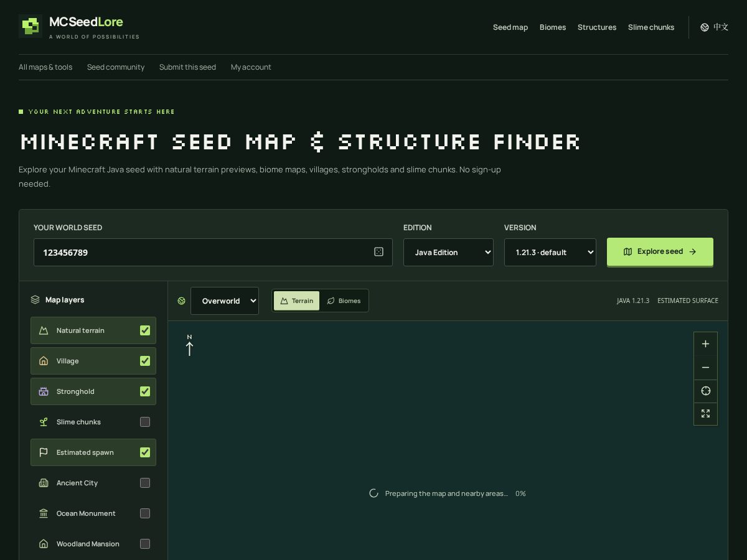Open the 1.21.3 default version dropdown
This screenshot has width=747, height=560.
click(x=550, y=252)
